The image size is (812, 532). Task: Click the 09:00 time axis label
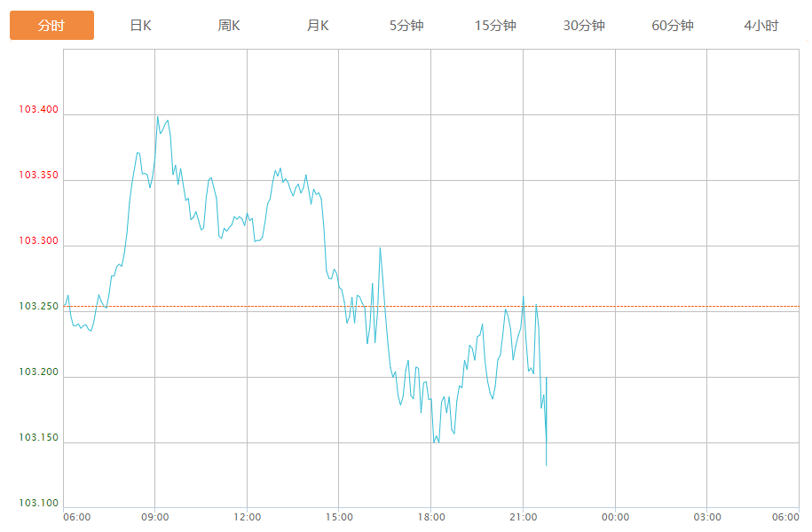pos(155,517)
